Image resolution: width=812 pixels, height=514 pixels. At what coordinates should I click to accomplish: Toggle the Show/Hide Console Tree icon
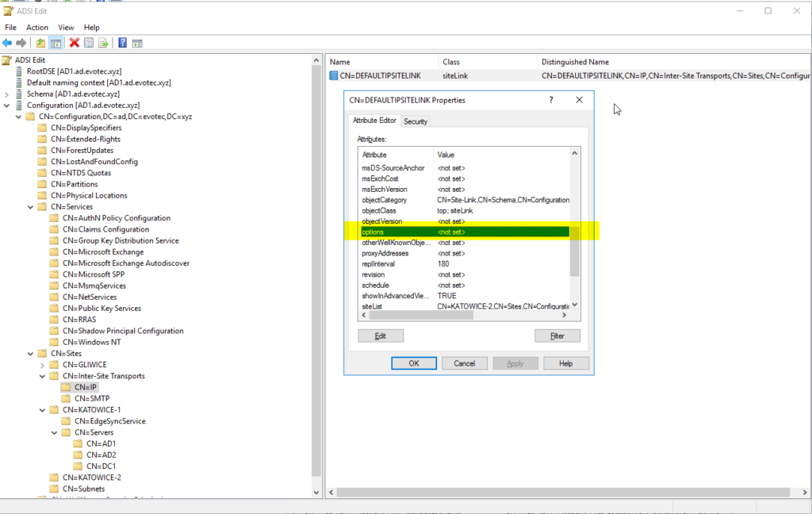pos(54,42)
